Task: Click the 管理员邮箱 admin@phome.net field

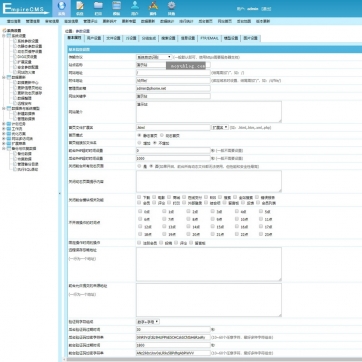Action: (x=173, y=88)
